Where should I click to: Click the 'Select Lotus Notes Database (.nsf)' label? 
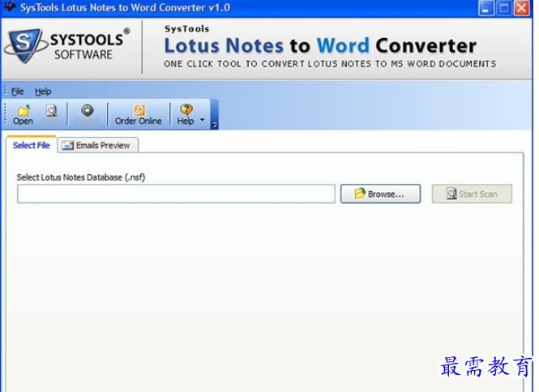tap(81, 177)
